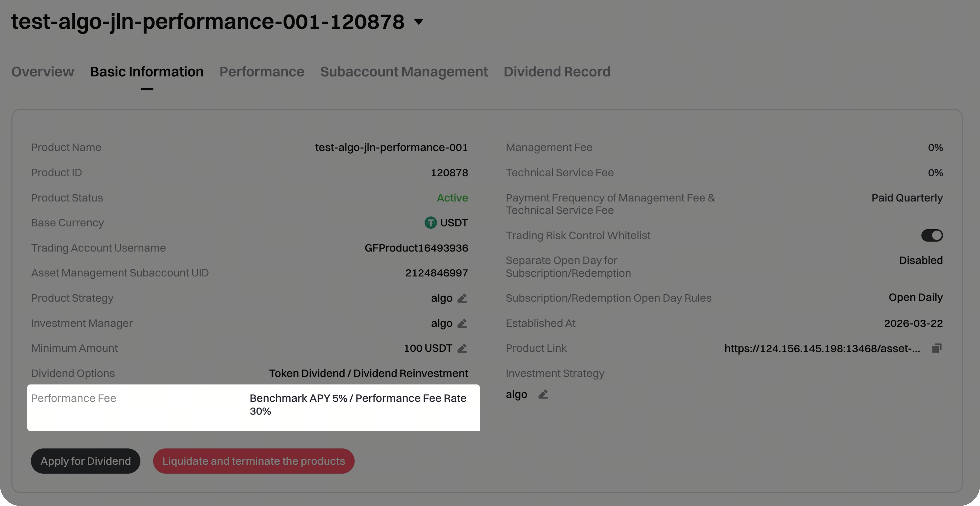Image resolution: width=980 pixels, height=506 pixels.
Task: Click the USDT Tether currency icon
Action: pyautogui.click(x=430, y=223)
